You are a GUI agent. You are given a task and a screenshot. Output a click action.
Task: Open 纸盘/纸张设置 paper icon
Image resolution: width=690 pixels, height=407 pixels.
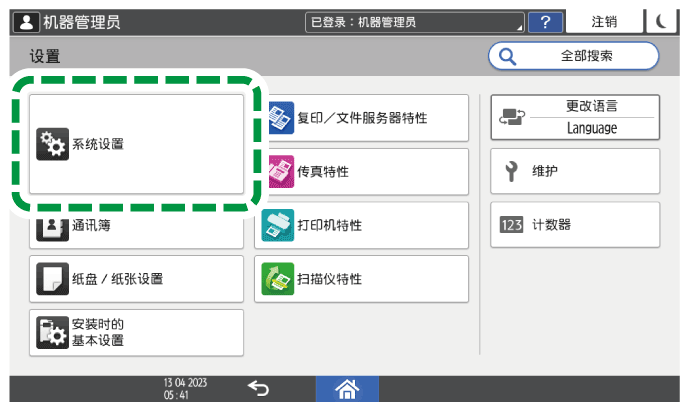(52, 279)
